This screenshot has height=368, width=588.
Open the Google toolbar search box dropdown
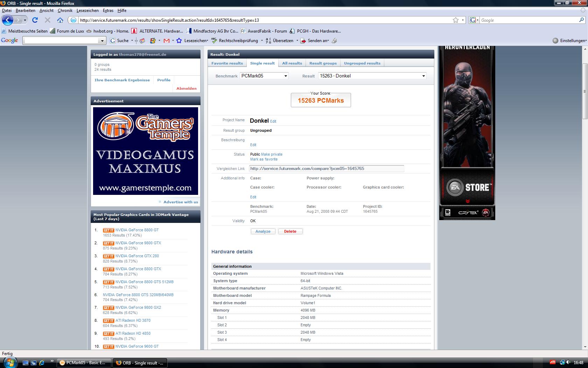[102, 41]
